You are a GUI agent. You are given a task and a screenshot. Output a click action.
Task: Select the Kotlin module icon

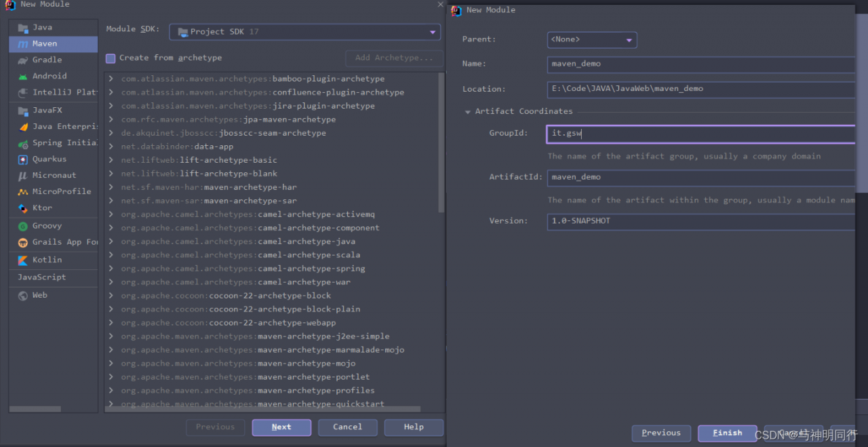[23, 260]
